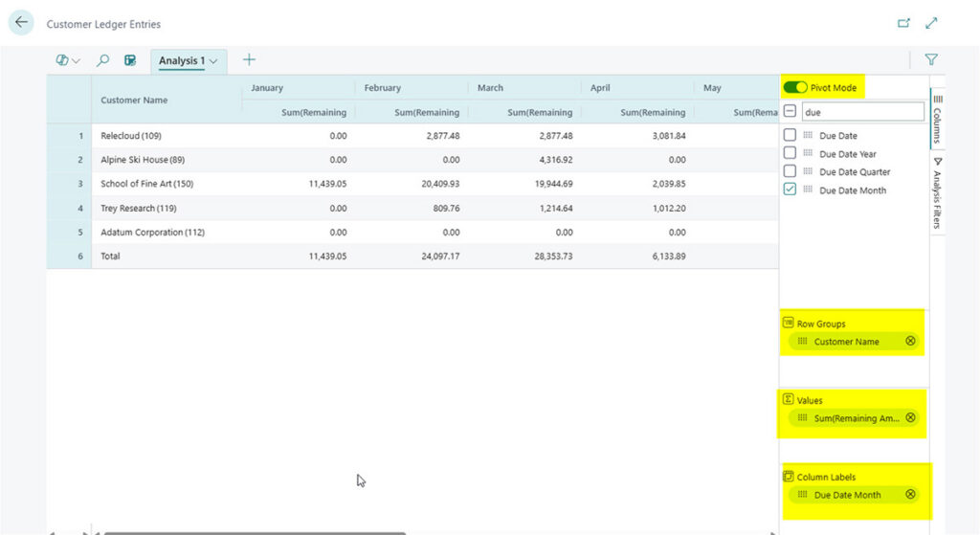The width and height of the screenshot is (980, 535).
Task: Click the Customer Name chip drag handle
Action: [x=803, y=342]
